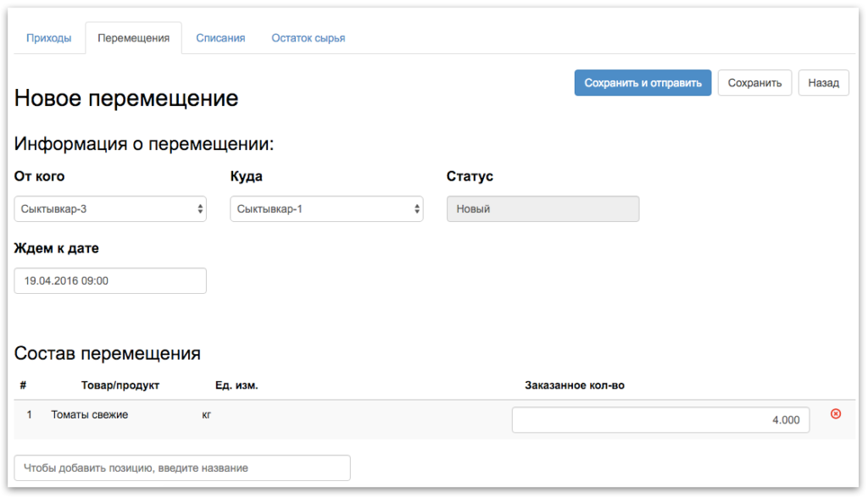Click the От кого field label
Image resolution: width=868 pixels, height=498 pixels.
pyautogui.click(x=39, y=176)
